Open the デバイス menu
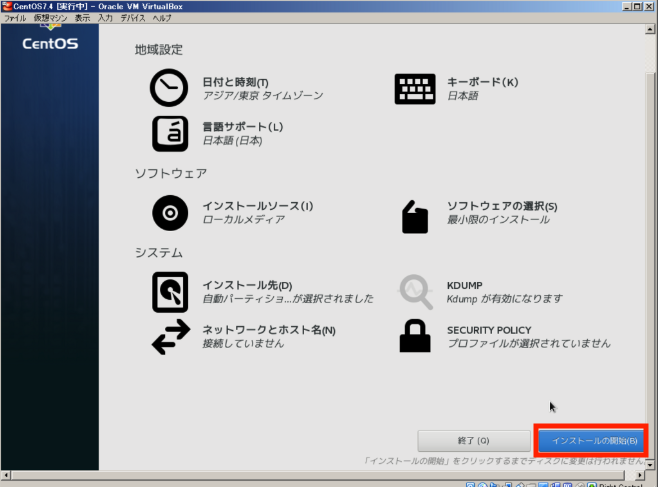This screenshot has width=660, height=488. pyautogui.click(x=133, y=18)
